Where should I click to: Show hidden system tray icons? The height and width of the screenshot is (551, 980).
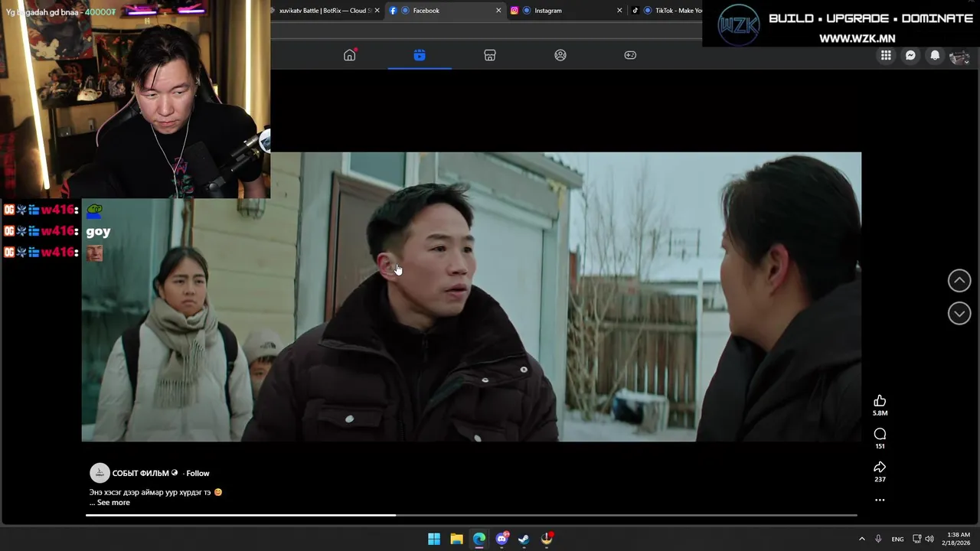pyautogui.click(x=861, y=539)
